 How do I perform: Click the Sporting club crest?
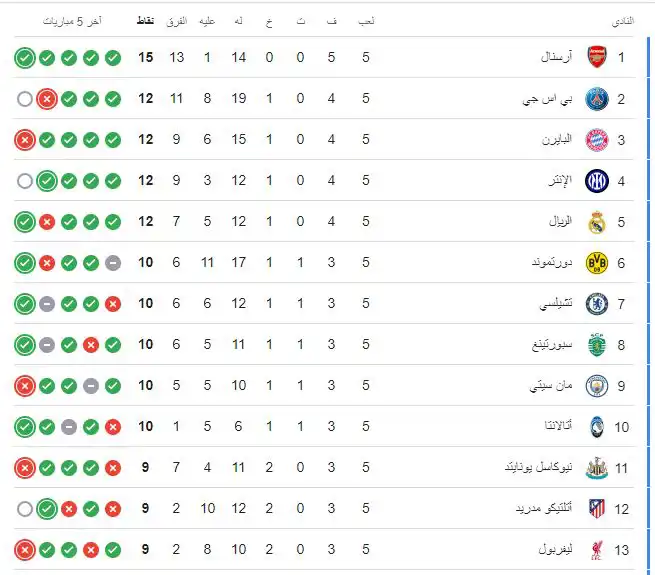pyautogui.click(x=597, y=345)
